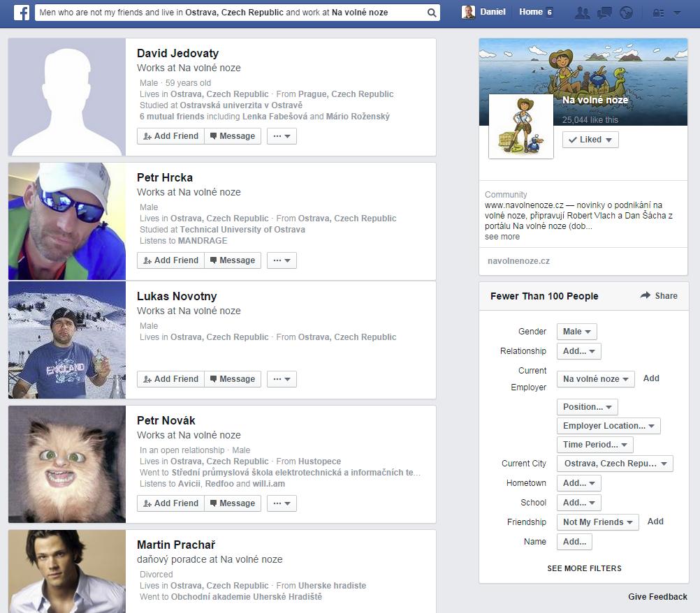Open more options for David Jedovaty
Screen dimensions: 700x613
click(x=282, y=136)
